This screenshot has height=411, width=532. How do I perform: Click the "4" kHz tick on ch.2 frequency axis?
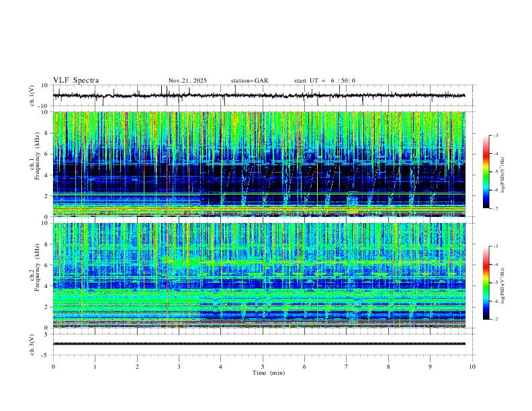point(46,286)
